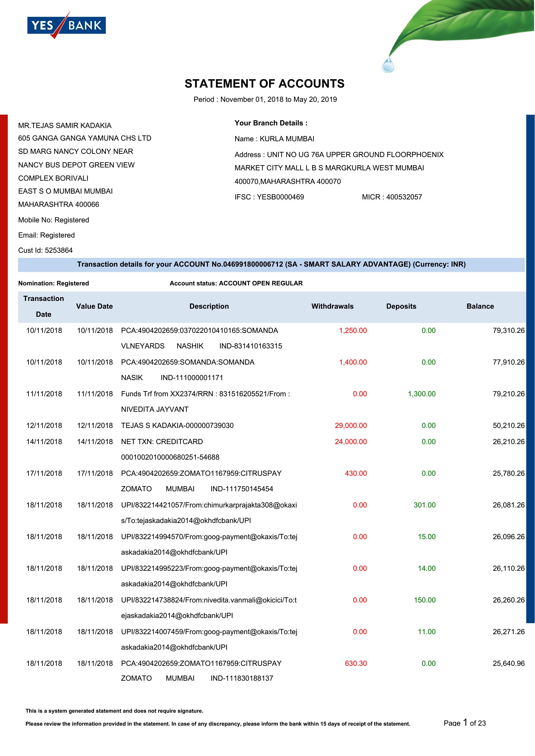
Task: Click the IFSC : YESB0000469 text
Action: point(269,197)
